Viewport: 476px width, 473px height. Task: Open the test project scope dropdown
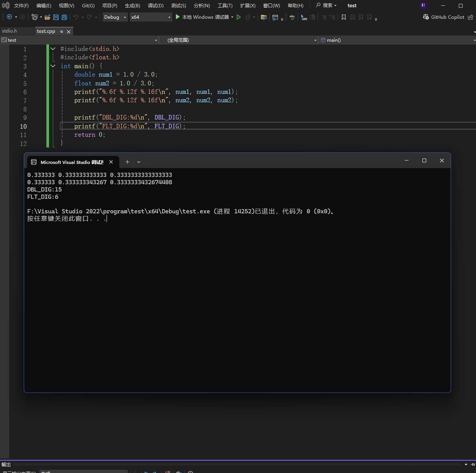pyautogui.click(x=79, y=40)
